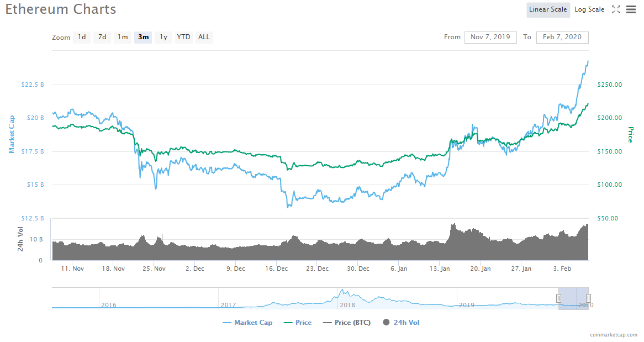644x342 pixels.
Task: Grab the left navigator range handle
Action: 558,298
